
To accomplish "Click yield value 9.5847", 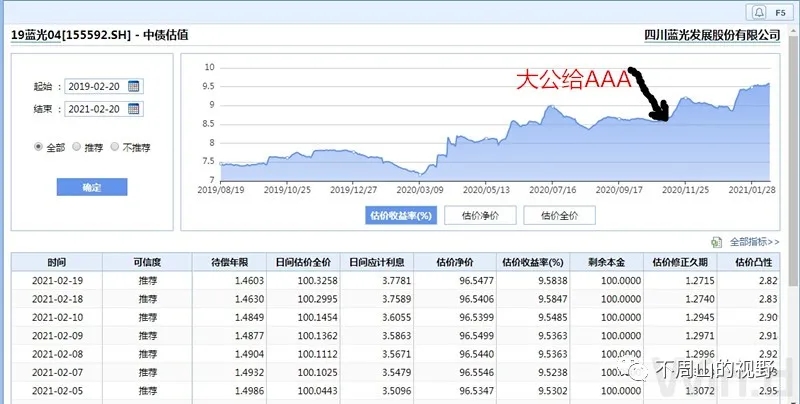I will tap(552, 299).
